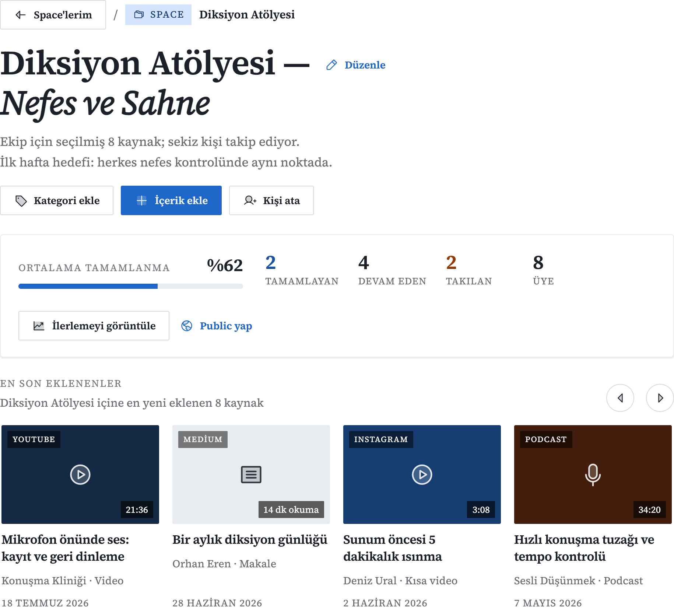Click Orhan Eren · Makale byline
The image size is (674, 616).
tap(224, 564)
